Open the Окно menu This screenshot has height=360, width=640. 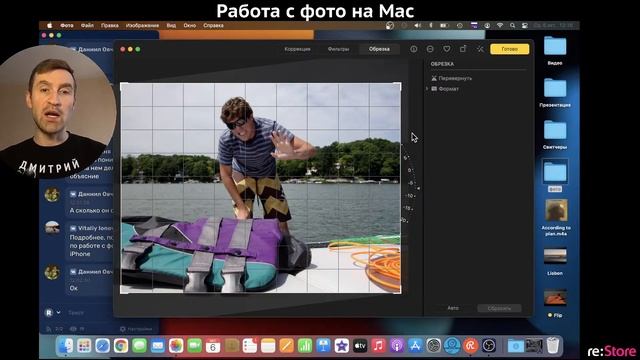click(x=189, y=25)
